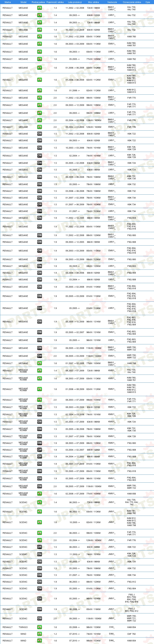Select the 03.2004 -> 02.2007 date cell
The image size is (154, 644).
point(75,450)
